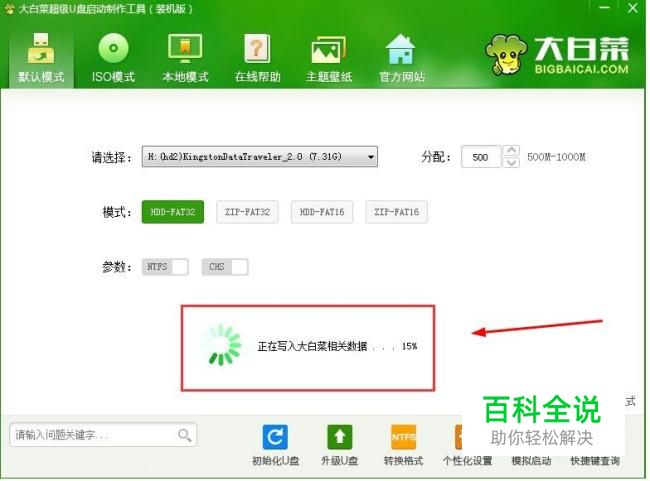Image resolution: width=650 pixels, height=481 pixels.
Task: Open 个性化设置 label
Action: coord(468,461)
